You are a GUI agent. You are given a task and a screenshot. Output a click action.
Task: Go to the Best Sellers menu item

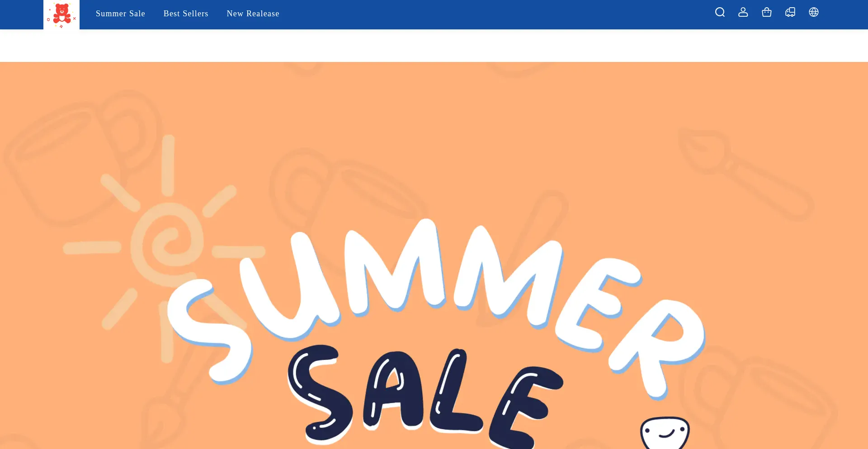(186, 14)
